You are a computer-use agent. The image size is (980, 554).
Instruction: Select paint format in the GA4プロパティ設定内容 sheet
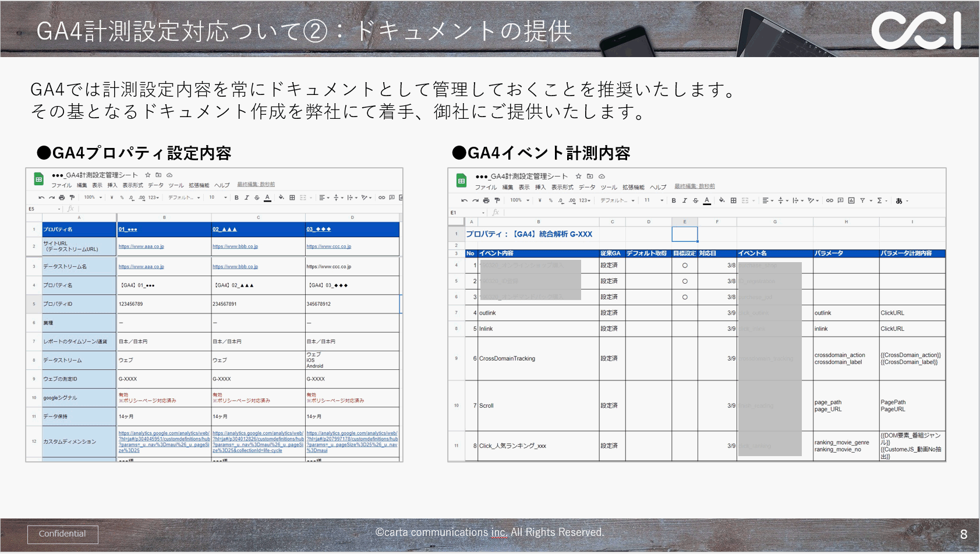coord(72,197)
